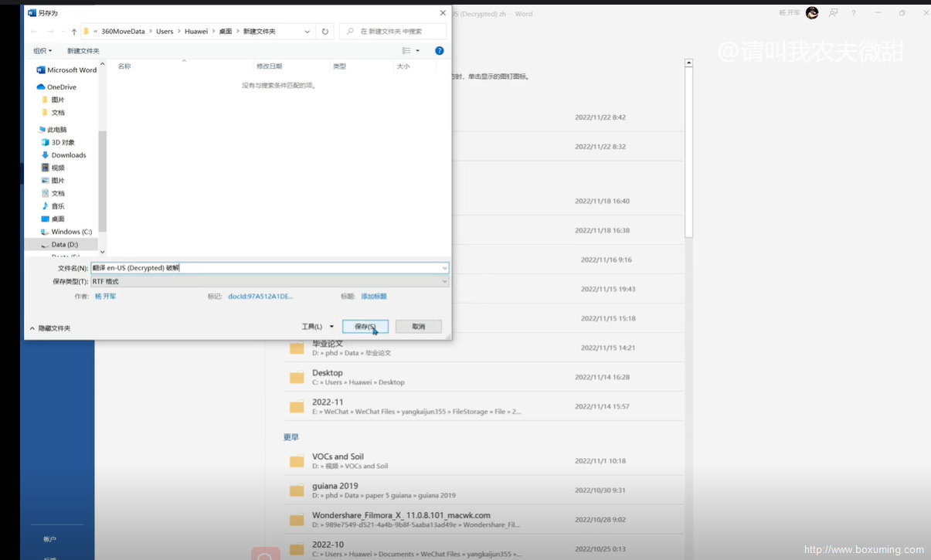
Task: Open 音乐 folder in navigation pane
Action: [53, 206]
